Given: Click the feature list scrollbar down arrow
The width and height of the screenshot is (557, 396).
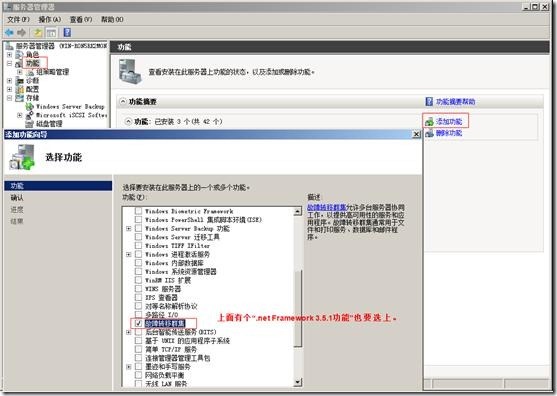Looking at the screenshot, I should point(298,382).
